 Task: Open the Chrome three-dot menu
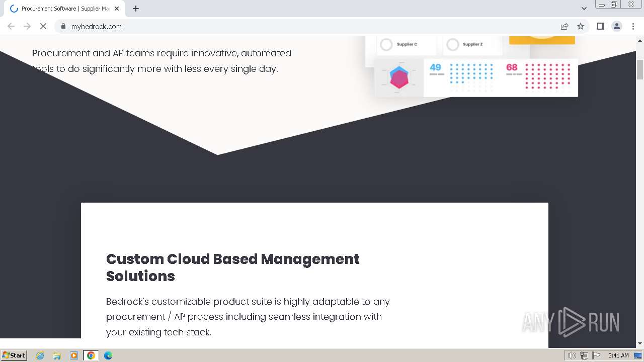click(x=633, y=26)
